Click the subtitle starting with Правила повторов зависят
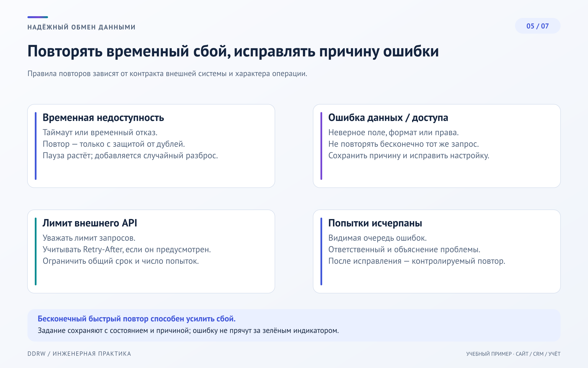Screen dimensions: 588x368 pos(167,74)
